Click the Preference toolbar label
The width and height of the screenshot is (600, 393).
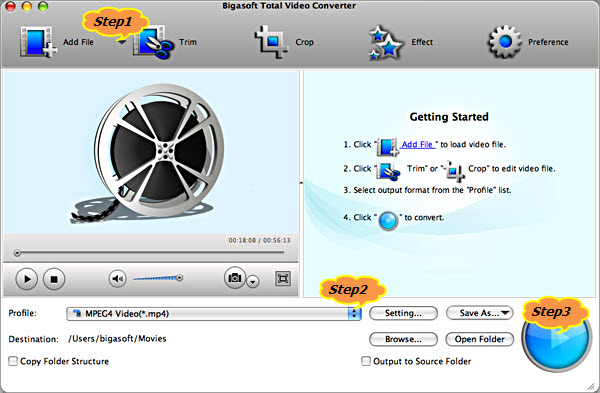pos(548,42)
